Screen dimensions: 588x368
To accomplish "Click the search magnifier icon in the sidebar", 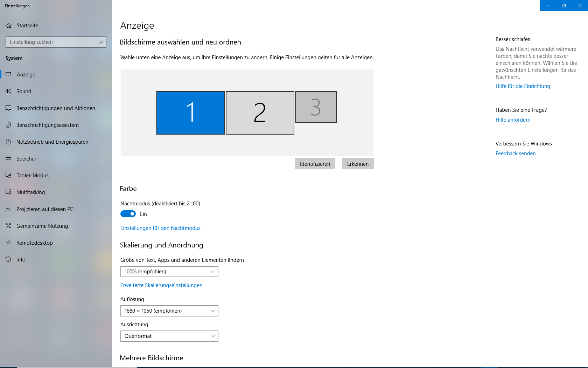I will pos(101,42).
